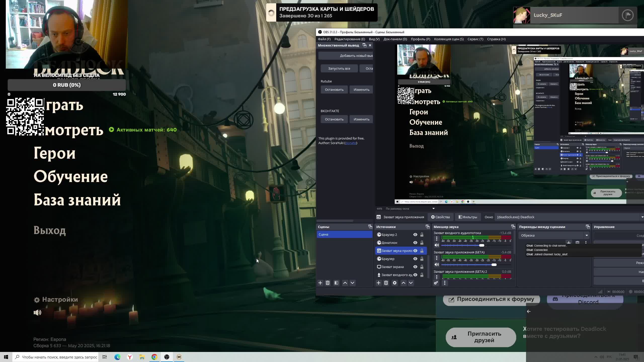The height and width of the screenshot is (362, 644).
Task: Hide the Захват экрана source
Action: [x=415, y=267]
